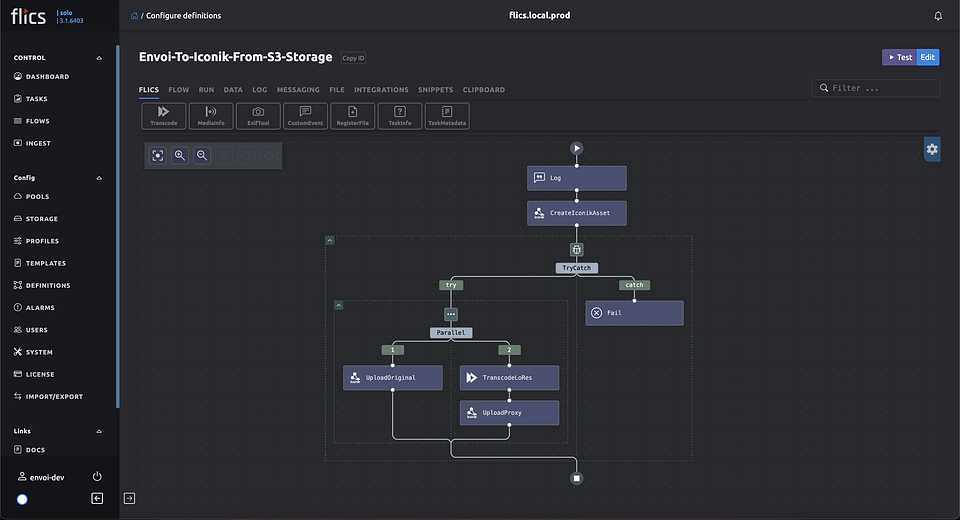Choose the RegisterFile flic icon
This screenshot has height=520, width=960.
(353, 115)
